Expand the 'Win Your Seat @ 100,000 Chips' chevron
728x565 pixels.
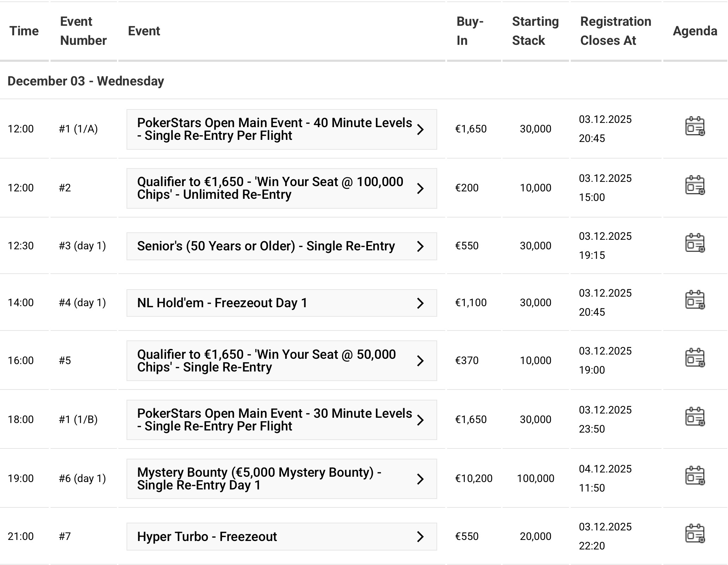420,189
